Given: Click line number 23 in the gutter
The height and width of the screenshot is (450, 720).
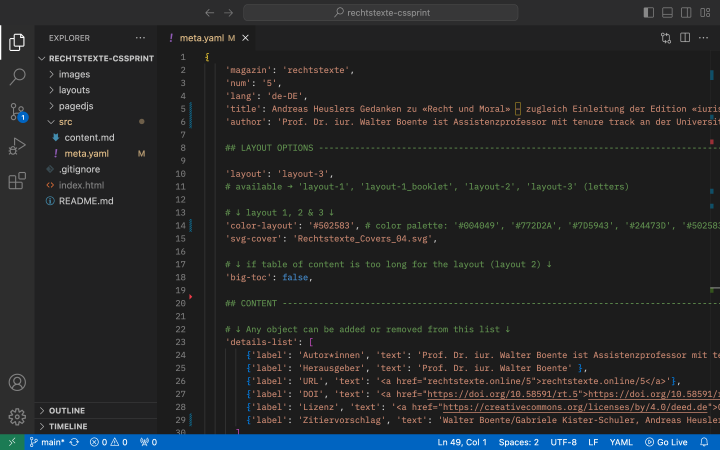Looking at the screenshot, I should (x=180, y=342).
